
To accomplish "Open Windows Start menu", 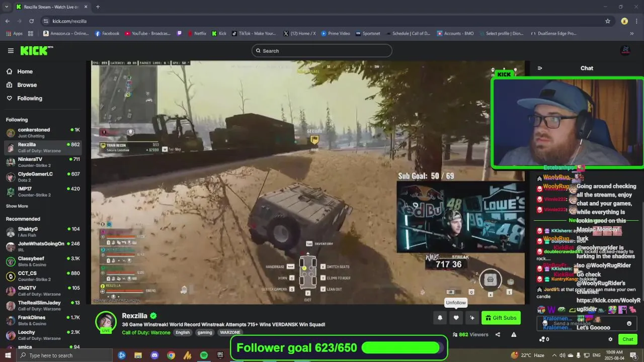I will pyautogui.click(x=8, y=355).
